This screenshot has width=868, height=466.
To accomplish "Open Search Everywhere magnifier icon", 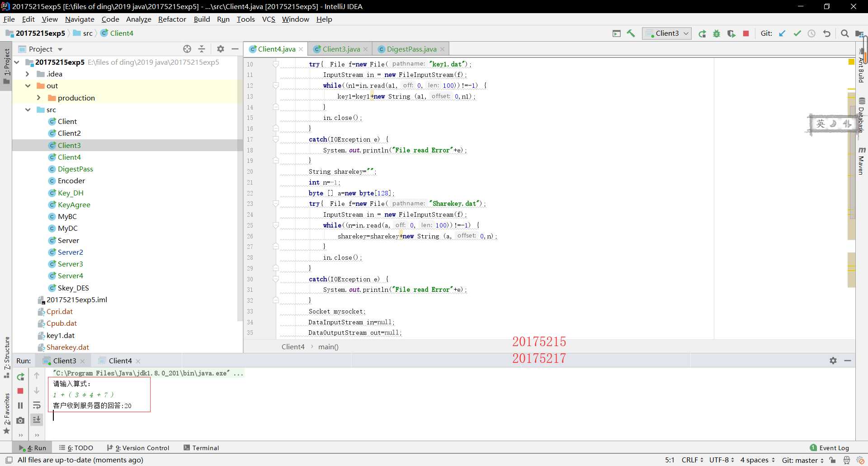I will coord(844,33).
